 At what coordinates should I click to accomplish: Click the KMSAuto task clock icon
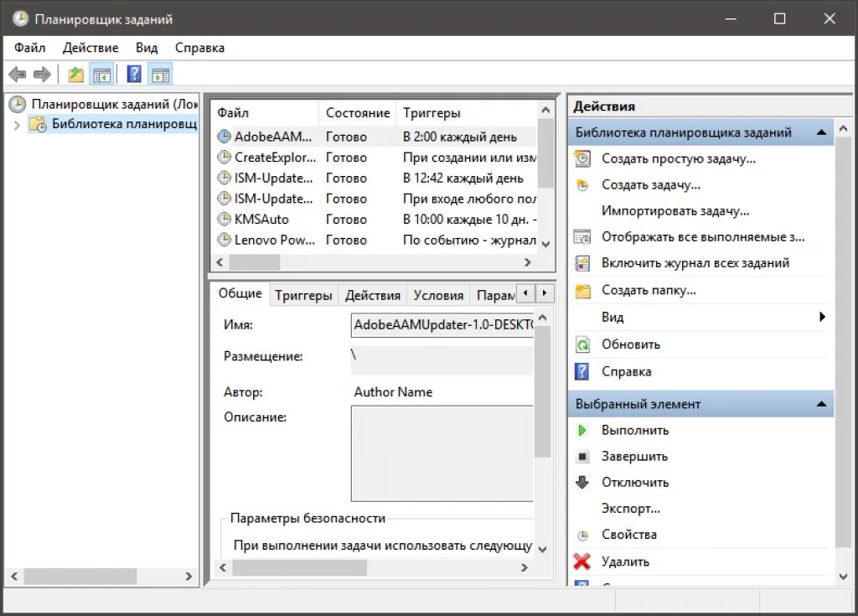pyautogui.click(x=224, y=219)
